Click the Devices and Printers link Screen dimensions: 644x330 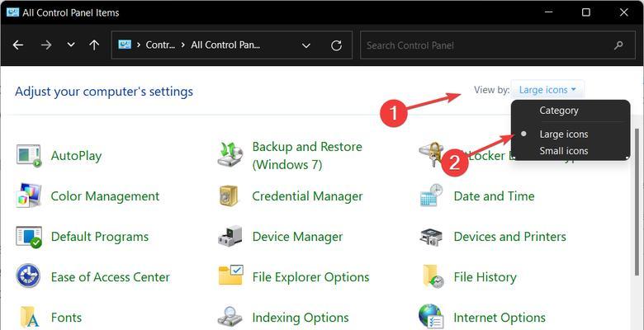(x=509, y=237)
